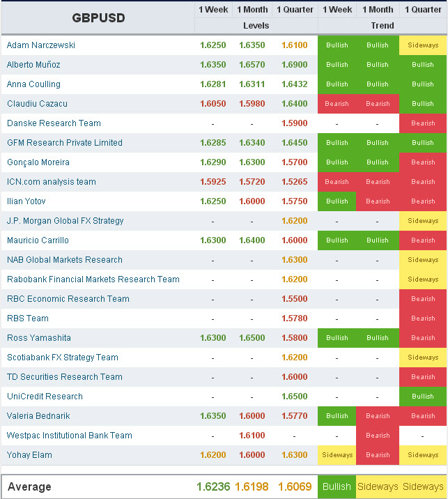Click Adam Narczewski's Sideways quarter trend cell
448x499 pixels.
[423, 45]
